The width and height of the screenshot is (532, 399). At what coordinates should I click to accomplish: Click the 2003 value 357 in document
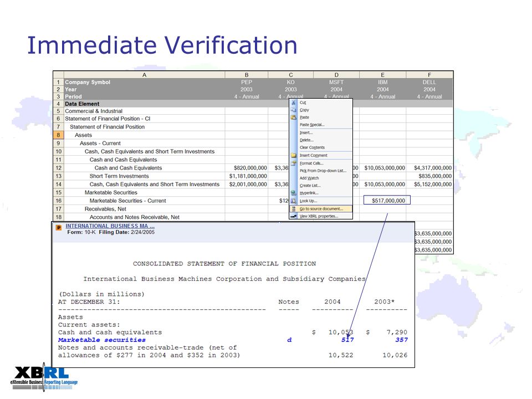coord(401,340)
